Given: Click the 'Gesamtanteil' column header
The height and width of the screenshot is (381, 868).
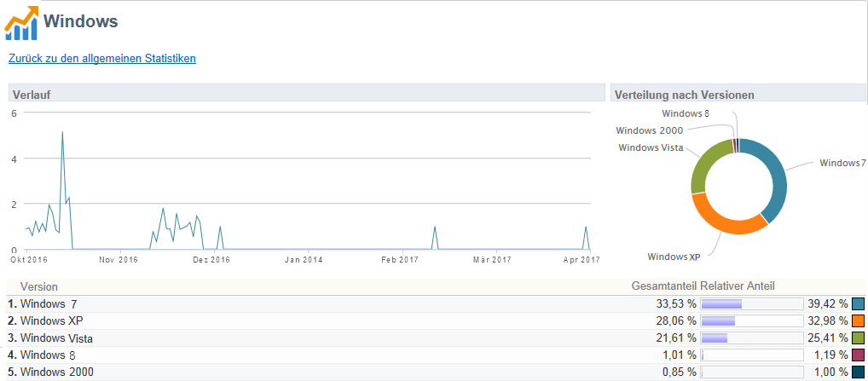Looking at the screenshot, I should click(x=663, y=286).
